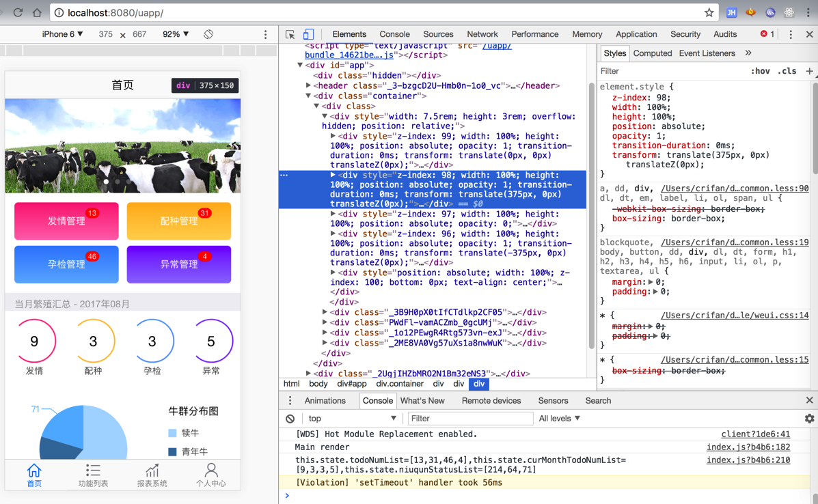Rotate the device with the rotate icon

[x=208, y=34]
